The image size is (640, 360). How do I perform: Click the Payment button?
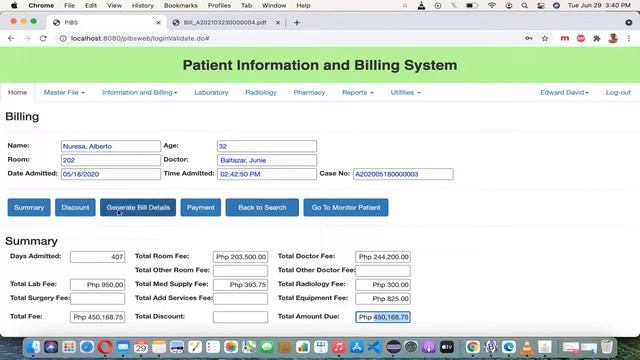point(200,207)
